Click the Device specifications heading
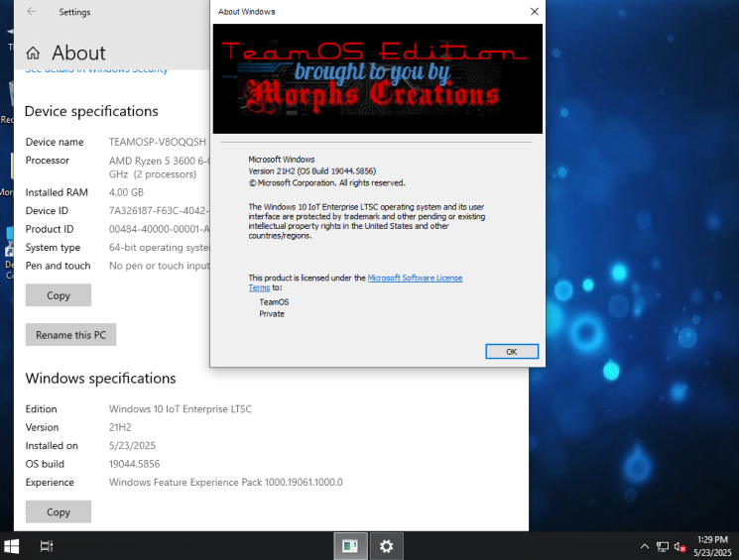739x560 pixels. click(x=91, y=111)
